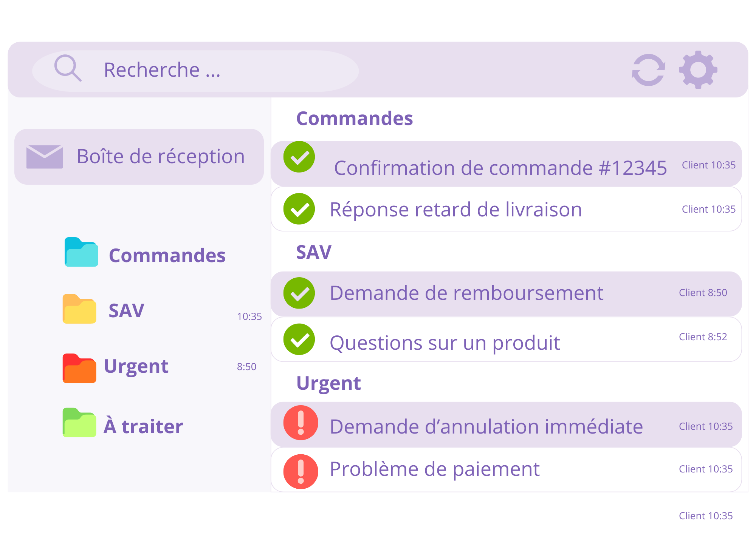
Task: Open Boîte de réception
Action: point(161,156)
